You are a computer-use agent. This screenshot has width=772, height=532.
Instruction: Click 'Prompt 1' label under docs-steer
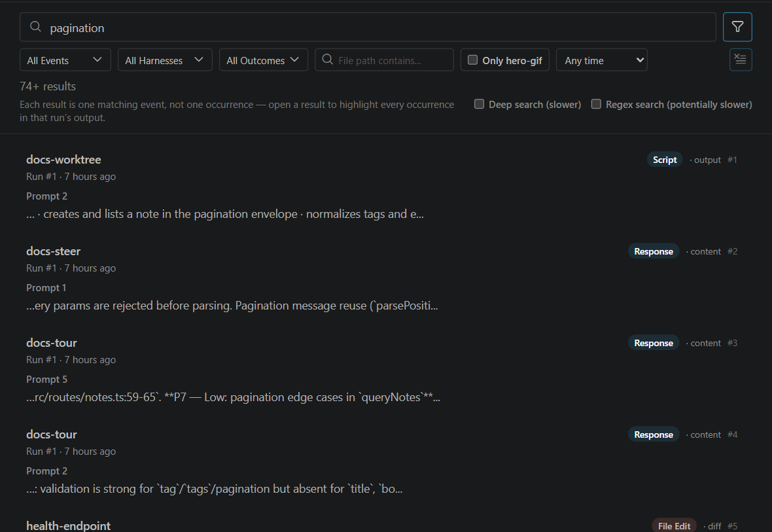[x=46, y=288]
